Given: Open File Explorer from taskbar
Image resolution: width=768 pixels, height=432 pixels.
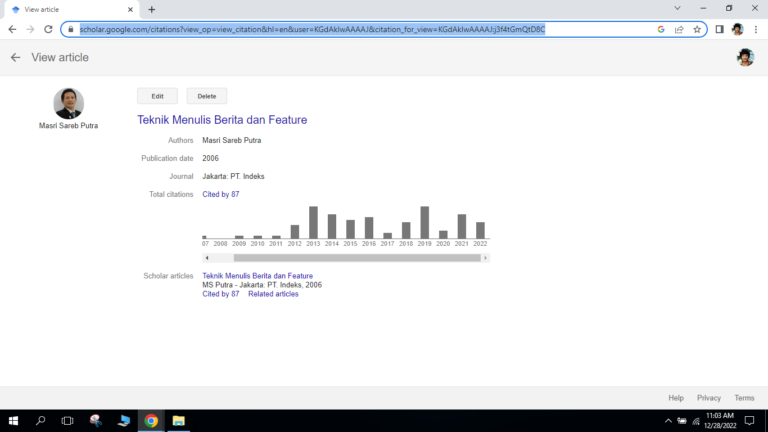Looking at the screenshot, I should tap(179, 421).
